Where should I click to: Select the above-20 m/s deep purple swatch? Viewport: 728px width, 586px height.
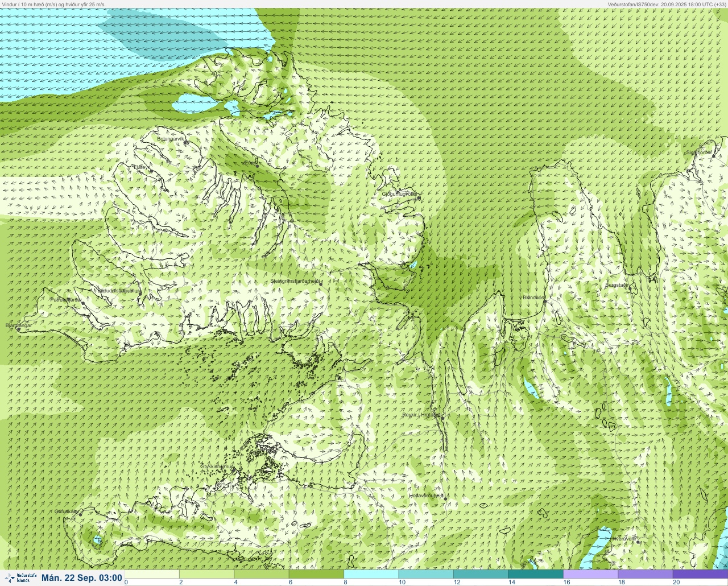[700, 574]
